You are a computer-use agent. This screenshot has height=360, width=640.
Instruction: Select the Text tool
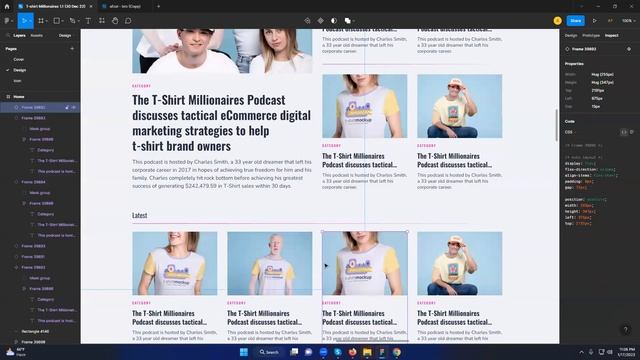pyautogui.click(x=88, y=20)
